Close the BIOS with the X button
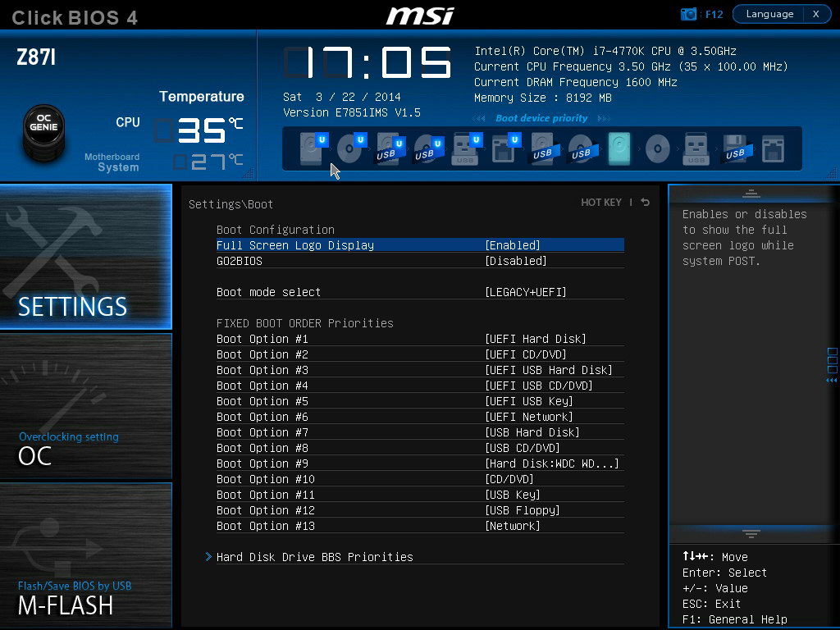The image size is (840, 630). tap(816, 14)
